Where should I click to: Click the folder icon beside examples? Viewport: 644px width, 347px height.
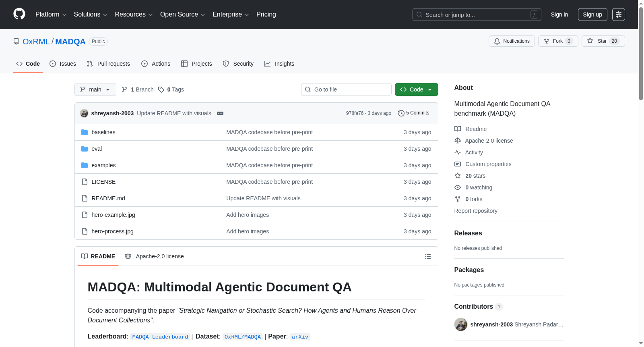click(x=85, y=165)
